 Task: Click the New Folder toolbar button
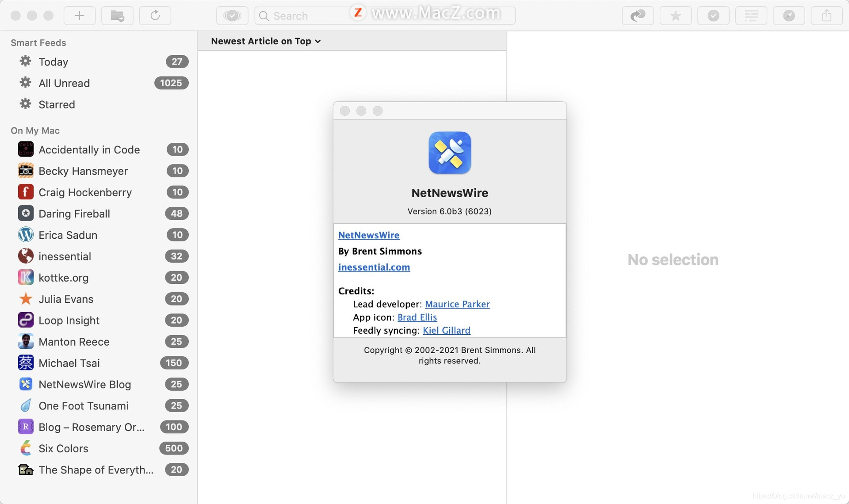[117, 16]
